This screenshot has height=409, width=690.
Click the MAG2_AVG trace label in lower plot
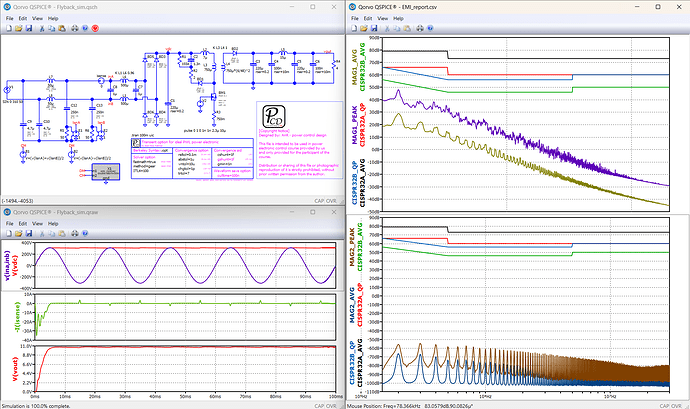coord(352,305)
